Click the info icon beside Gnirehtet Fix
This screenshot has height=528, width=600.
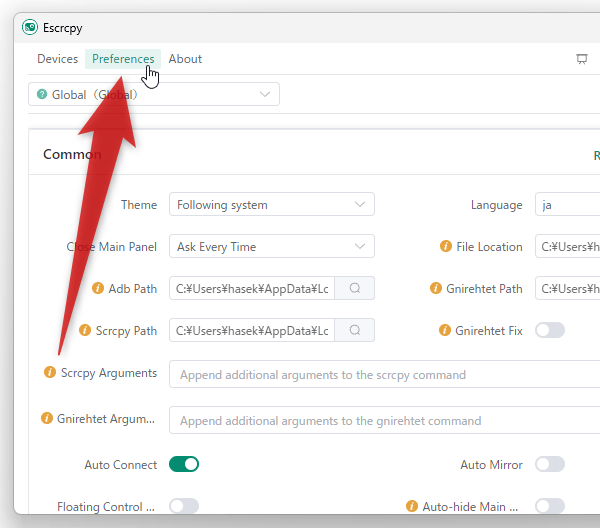click(x=447, y=331)
